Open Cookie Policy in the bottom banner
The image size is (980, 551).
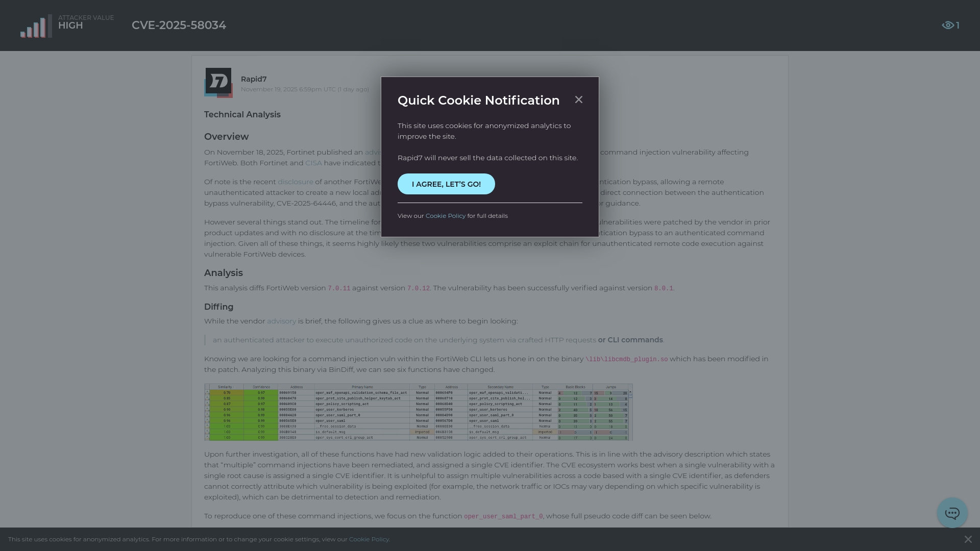point(369,539)
